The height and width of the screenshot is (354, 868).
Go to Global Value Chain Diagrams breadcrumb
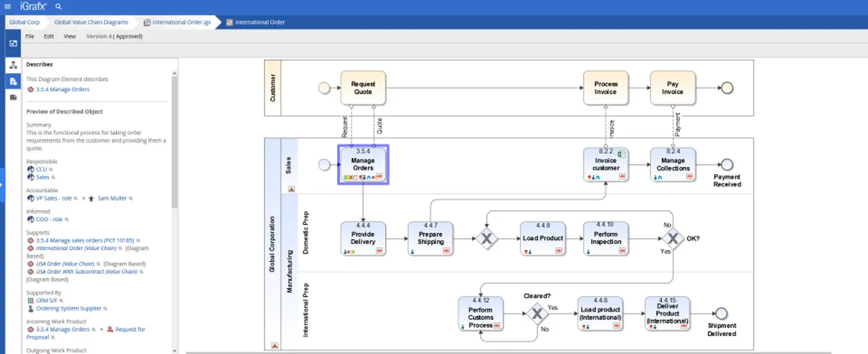91,22
